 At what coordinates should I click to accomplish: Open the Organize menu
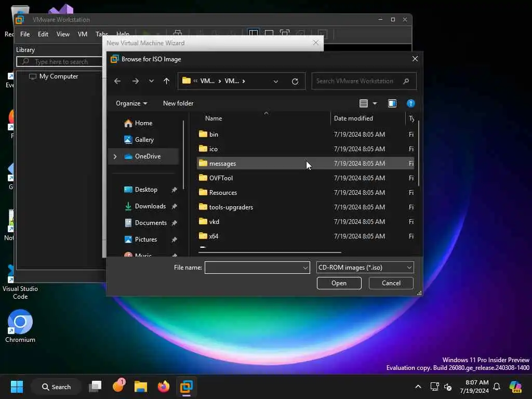point(131,103)
